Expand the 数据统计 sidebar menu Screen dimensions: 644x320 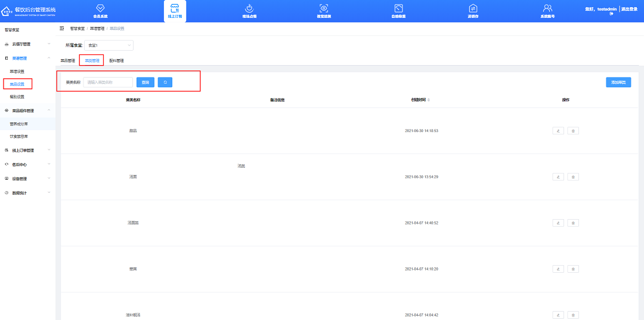click(x=27, y=193)
